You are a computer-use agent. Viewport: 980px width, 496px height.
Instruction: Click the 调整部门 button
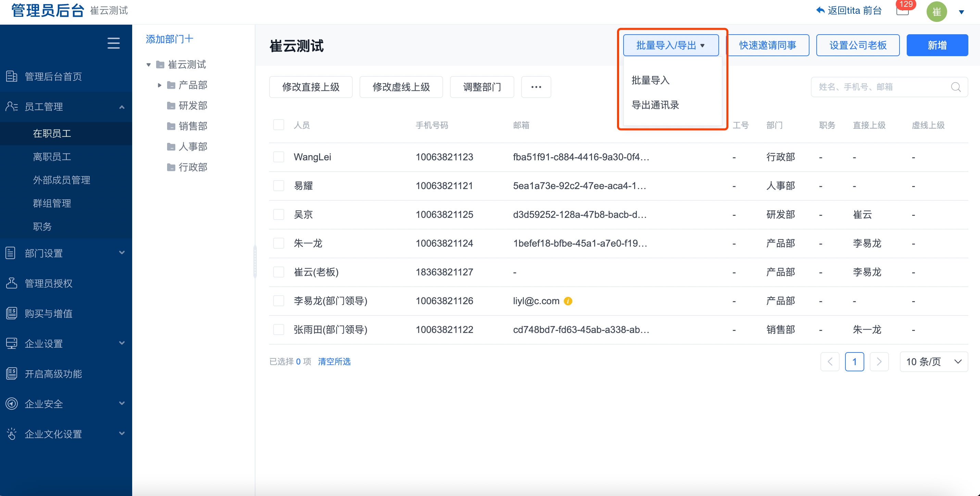[x=482, y=87]
